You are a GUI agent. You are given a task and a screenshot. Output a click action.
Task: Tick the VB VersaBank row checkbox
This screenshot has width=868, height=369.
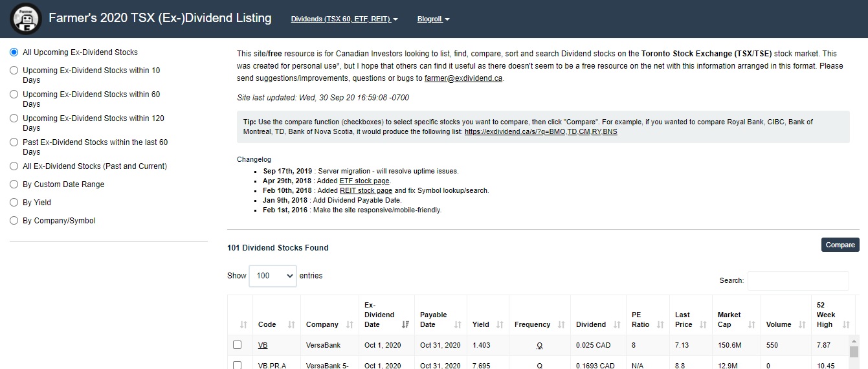[x=237, y=345]
